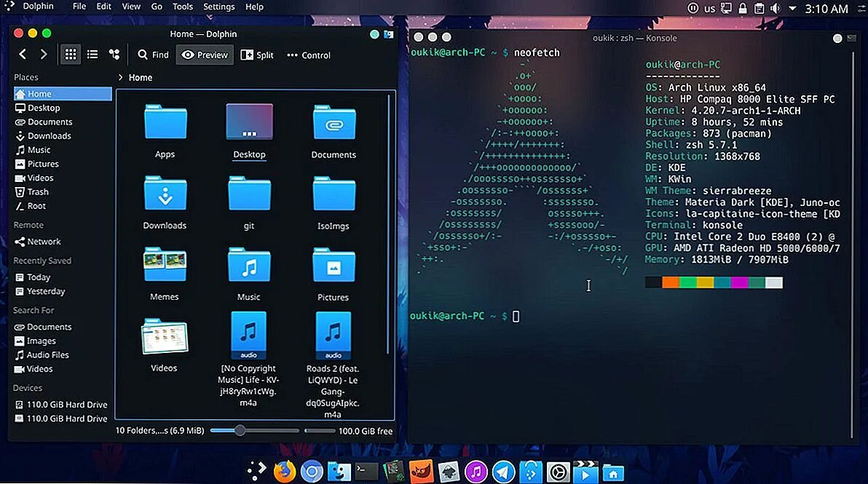Open the Dolphin menu in the menu bar
This screenshot has height=484, width=868.
[38, 7]
